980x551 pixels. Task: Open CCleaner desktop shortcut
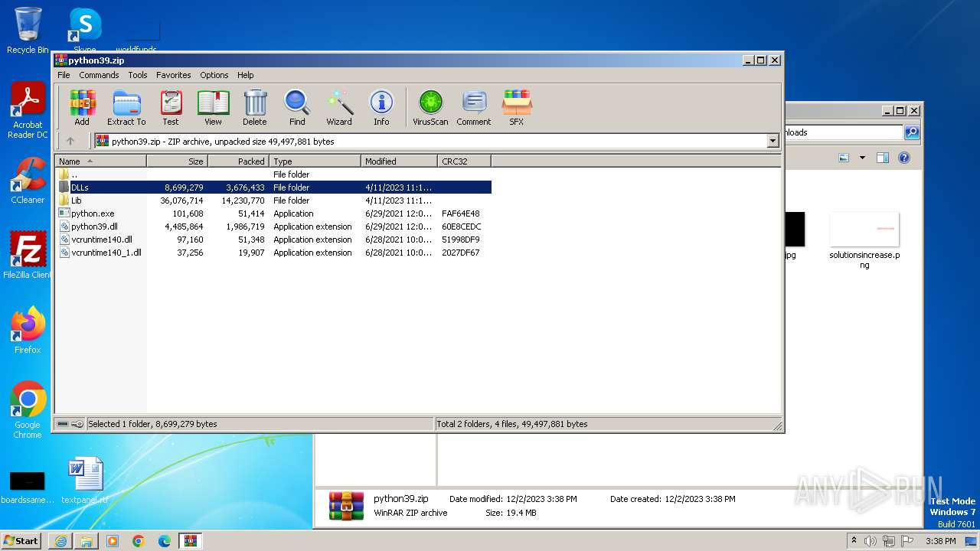click(28, 181)
